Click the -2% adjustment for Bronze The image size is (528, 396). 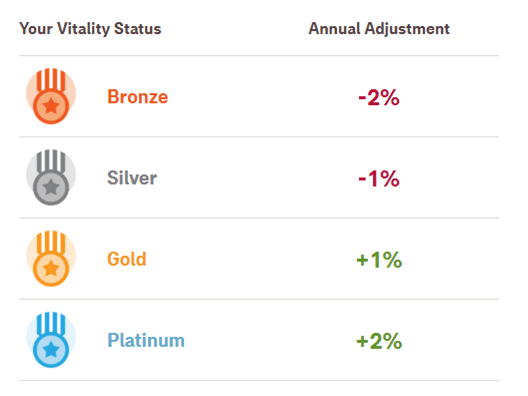pyautogui.click(x=379, y=98)
